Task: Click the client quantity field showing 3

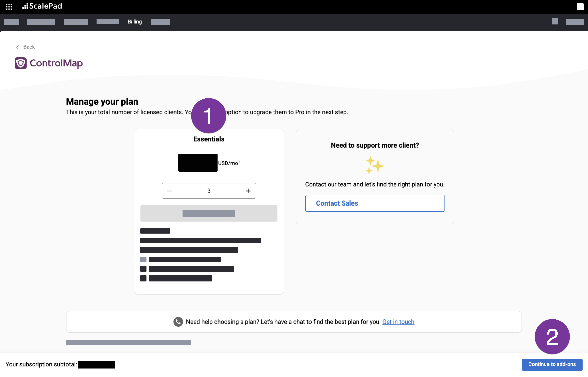Action: (x=209, y=191)
